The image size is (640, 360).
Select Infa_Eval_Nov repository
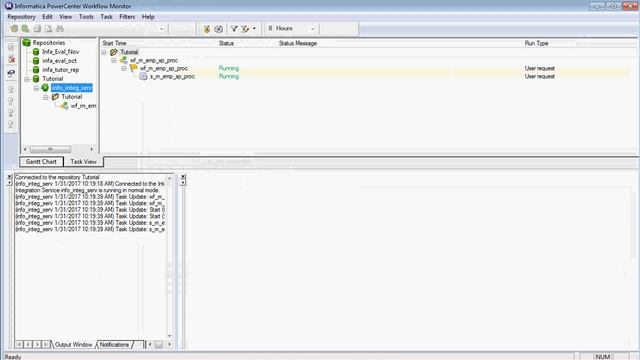[60, 52]
